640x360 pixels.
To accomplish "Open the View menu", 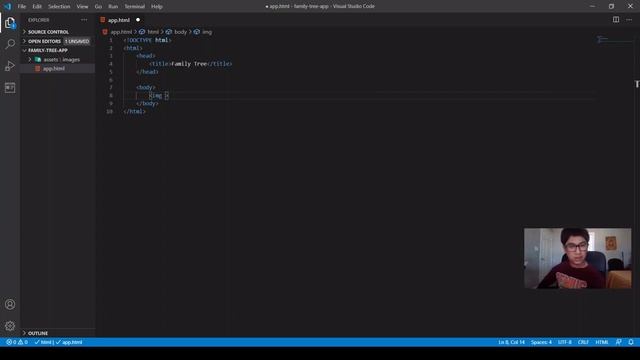I will (82, 7).
